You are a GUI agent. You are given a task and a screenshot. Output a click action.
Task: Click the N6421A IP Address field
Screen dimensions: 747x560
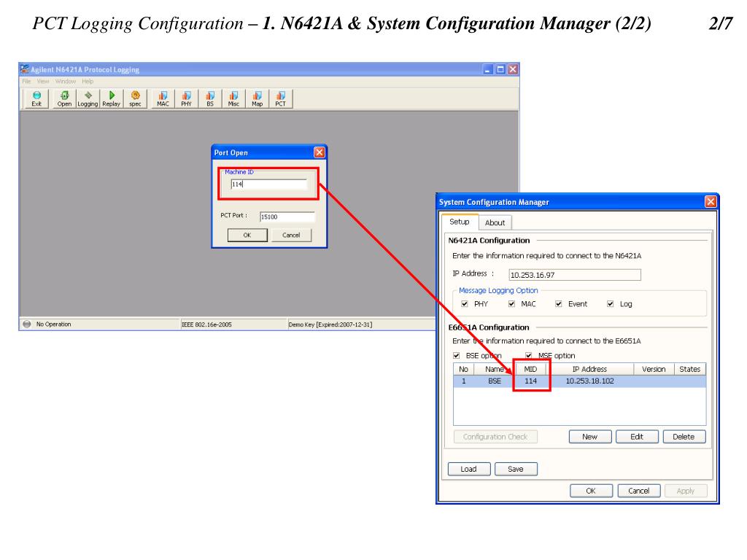point(575,275)
